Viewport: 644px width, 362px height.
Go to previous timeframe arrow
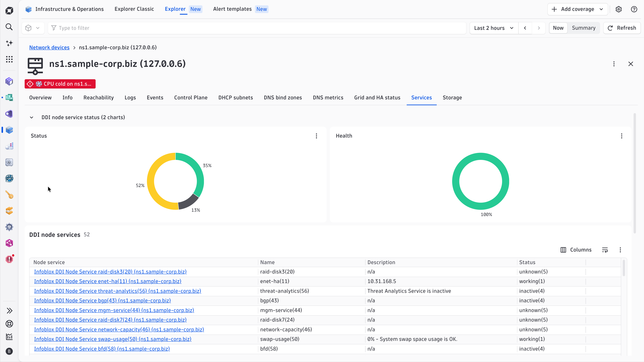point(525,28)
